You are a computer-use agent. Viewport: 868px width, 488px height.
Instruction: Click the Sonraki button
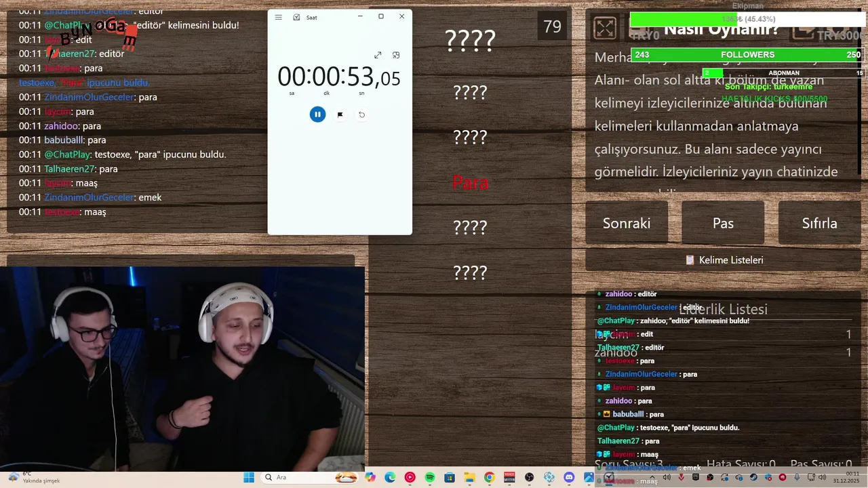pos(627,223)
